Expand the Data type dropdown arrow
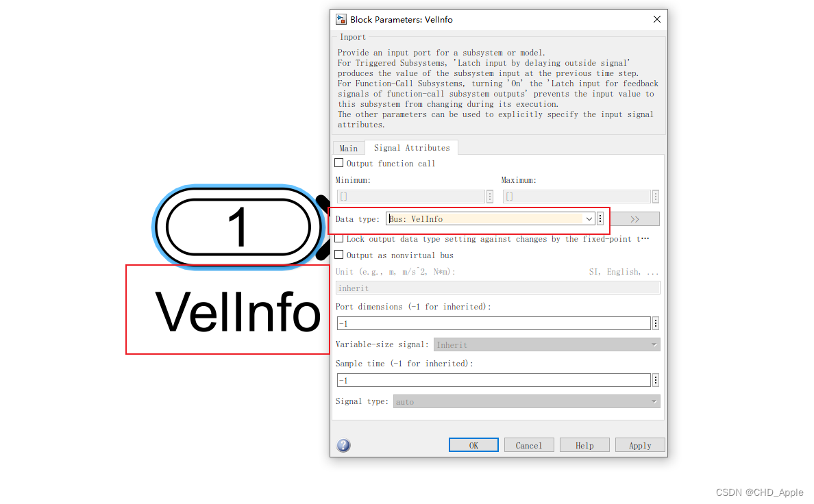814x504 pixels. tap(589, 218)
